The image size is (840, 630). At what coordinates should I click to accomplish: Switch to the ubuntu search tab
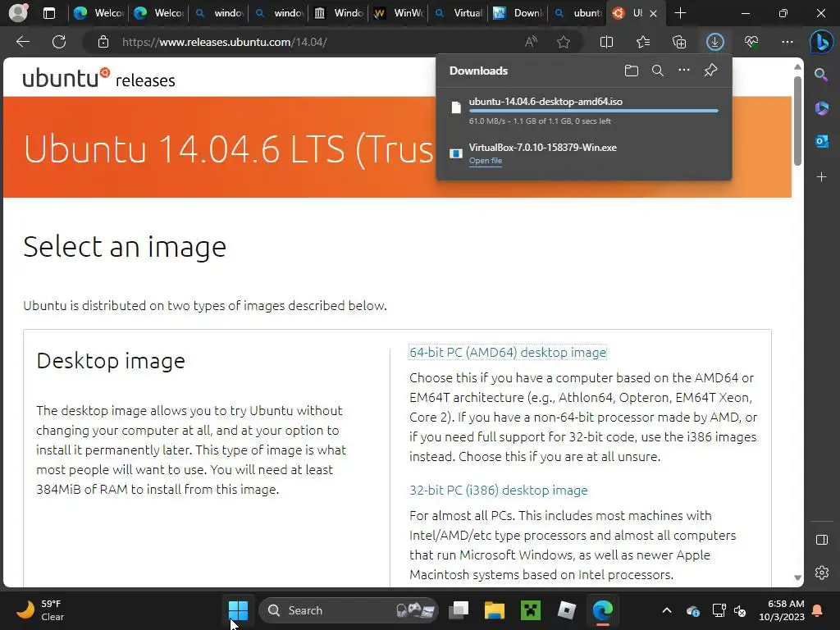click(x=578, y=13)
